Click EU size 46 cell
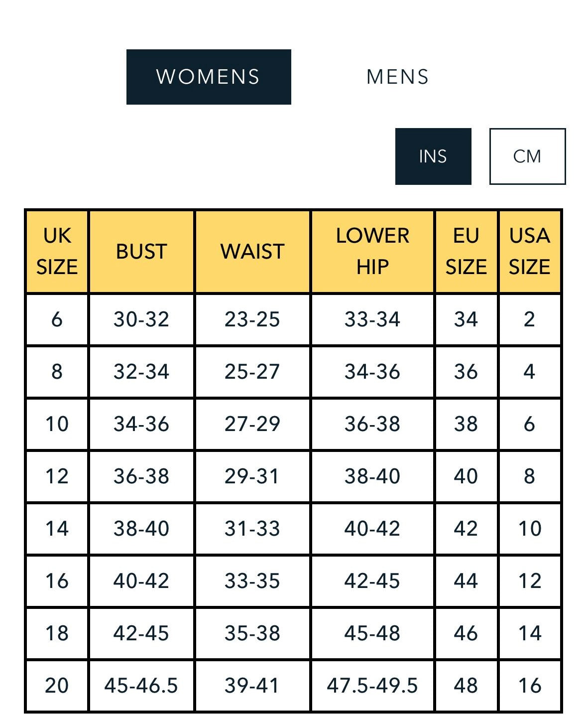 coord(466,633)
